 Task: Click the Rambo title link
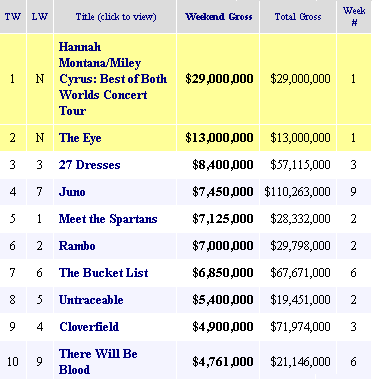[x=77, y=246]
